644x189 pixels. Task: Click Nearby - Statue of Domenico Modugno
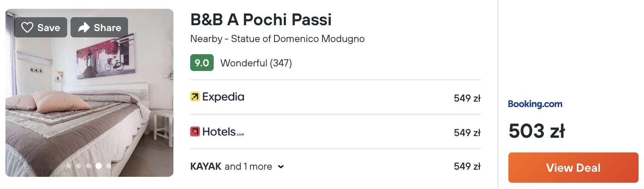tap(277, 39)
